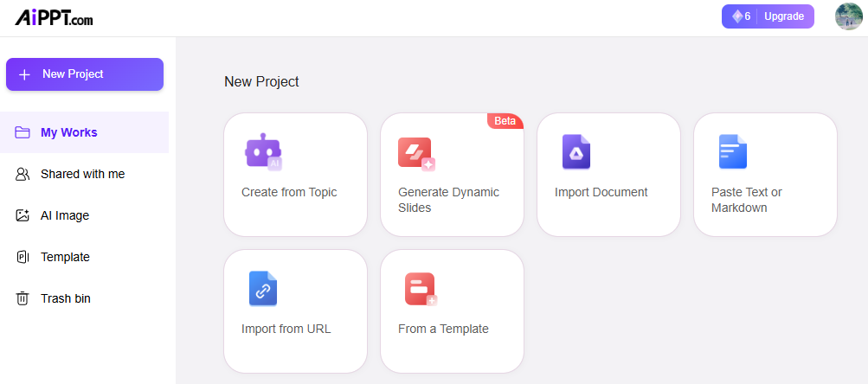The height and width of the screenshot is (384, 868).
Task: Open the user profile avatar
Action: click(848, 16)
